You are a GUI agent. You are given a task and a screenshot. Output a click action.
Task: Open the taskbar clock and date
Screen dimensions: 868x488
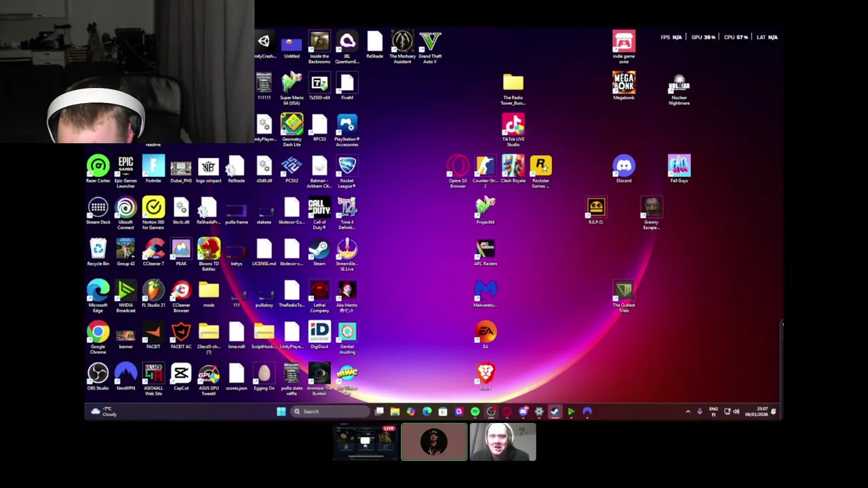coord(756,411)
